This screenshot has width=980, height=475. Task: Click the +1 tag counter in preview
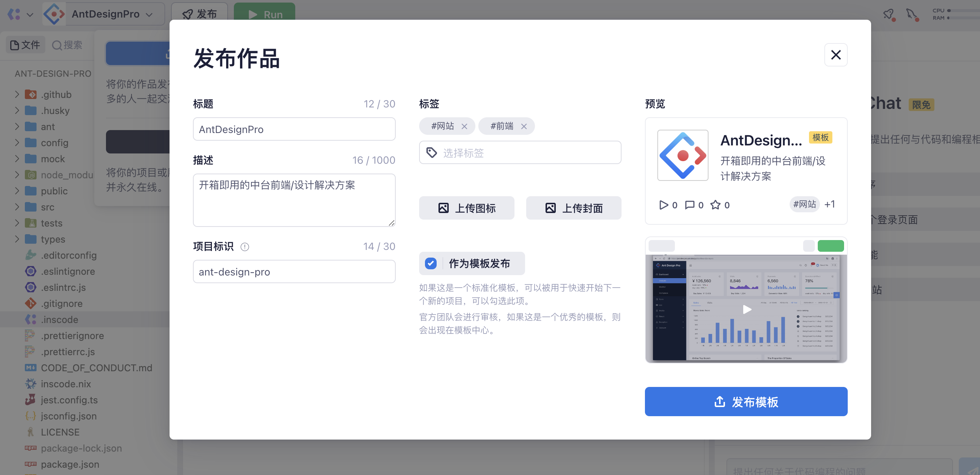click(829, 205)
